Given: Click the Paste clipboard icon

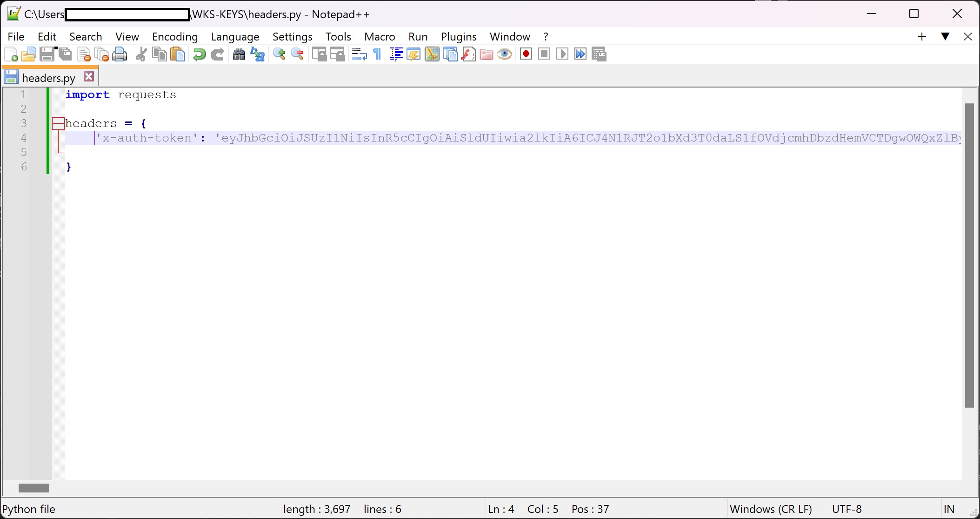Looking at the screenshot, I should [178, 54].
